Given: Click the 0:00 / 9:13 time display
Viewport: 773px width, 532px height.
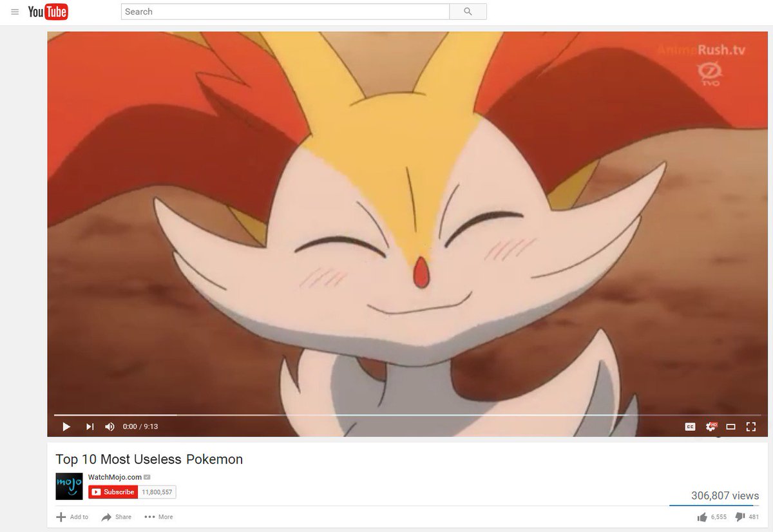Looking at the screenshot, I should pos(140,426).
